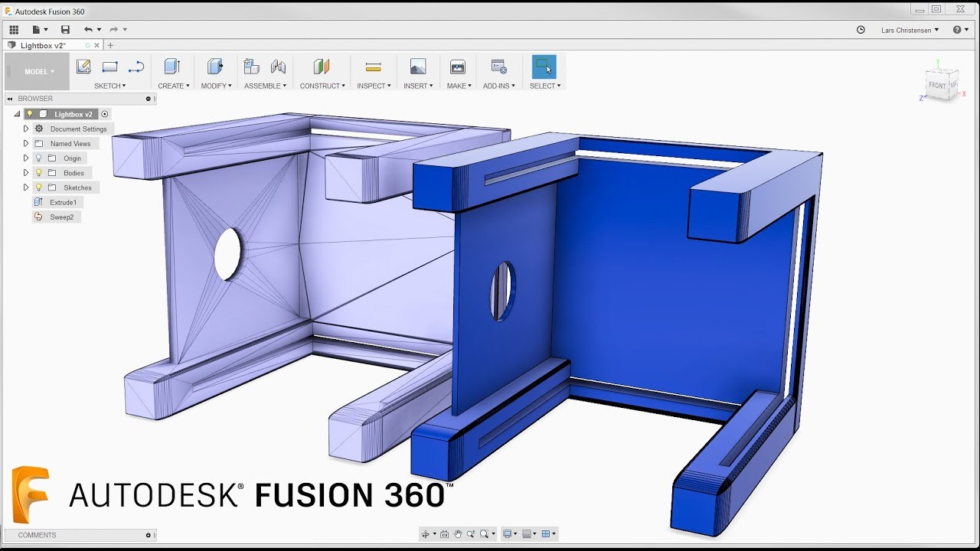Viewport: 980px width, 551px height.
Task: Click the Save disk icon
Action: click(65, 30)
